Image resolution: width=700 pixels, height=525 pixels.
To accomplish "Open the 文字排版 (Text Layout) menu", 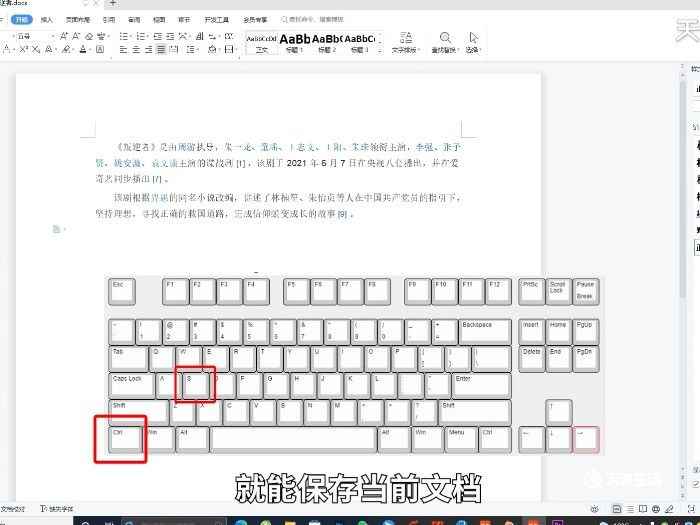I will 405,43.
